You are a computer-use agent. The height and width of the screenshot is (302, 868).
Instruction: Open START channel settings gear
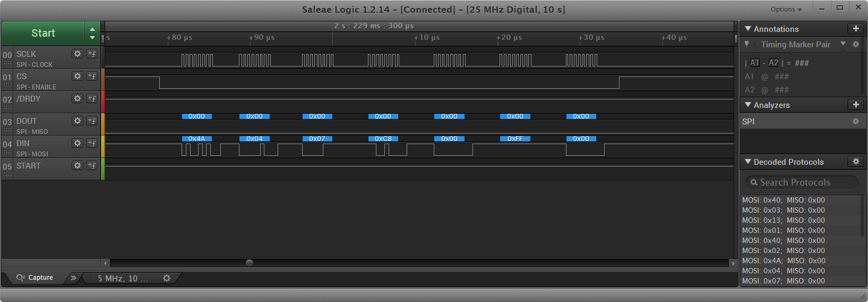point(78,165)
